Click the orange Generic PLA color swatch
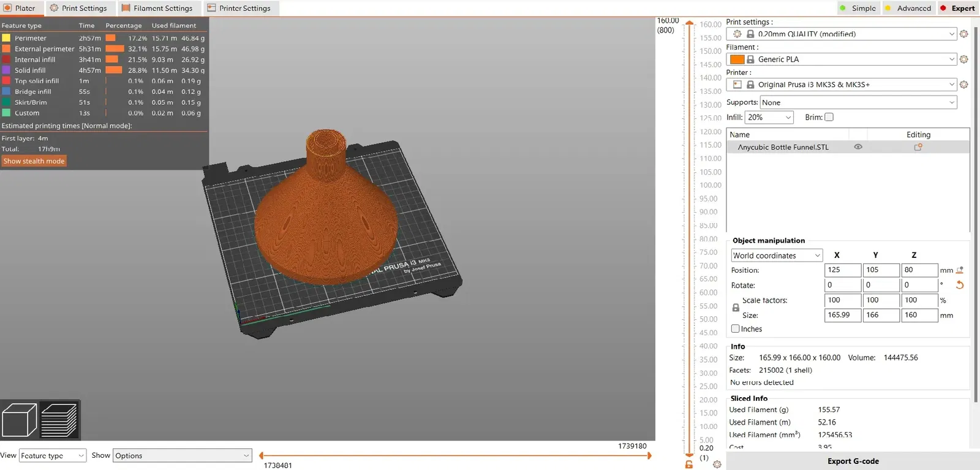 click(x=737, y=59)
